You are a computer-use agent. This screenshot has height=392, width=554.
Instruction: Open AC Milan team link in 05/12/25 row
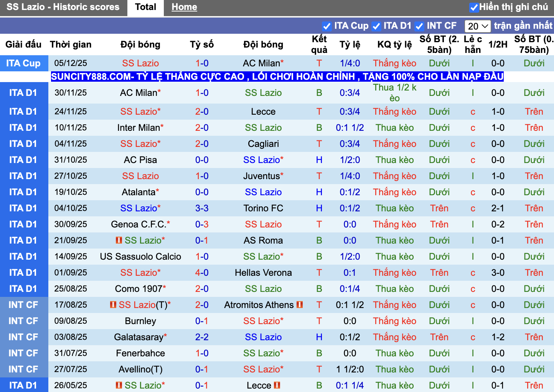point(262,63)
